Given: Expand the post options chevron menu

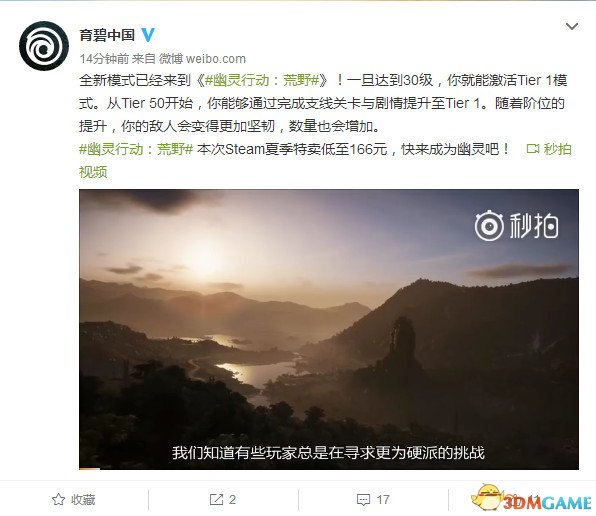Looking at the screenshot, I should coord(572,26).
